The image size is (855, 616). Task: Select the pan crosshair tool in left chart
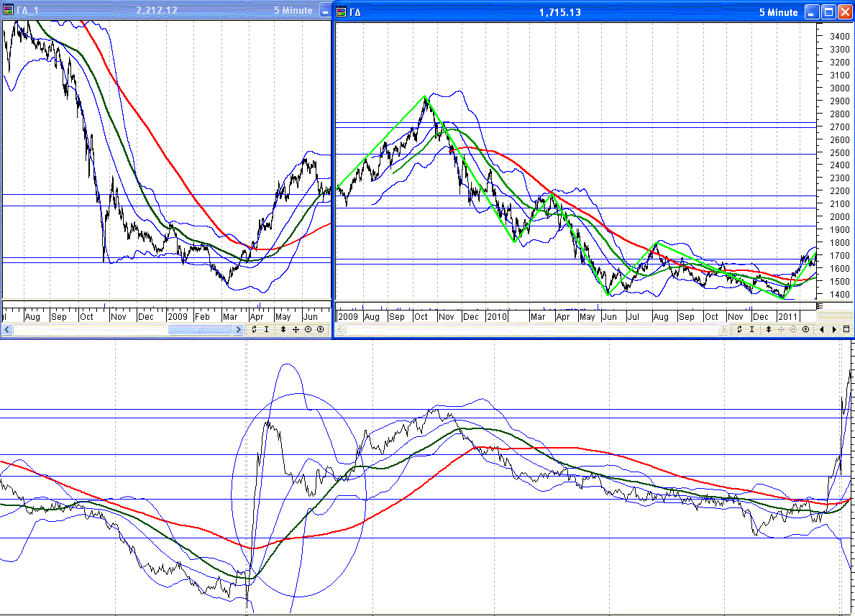[296, 329]
